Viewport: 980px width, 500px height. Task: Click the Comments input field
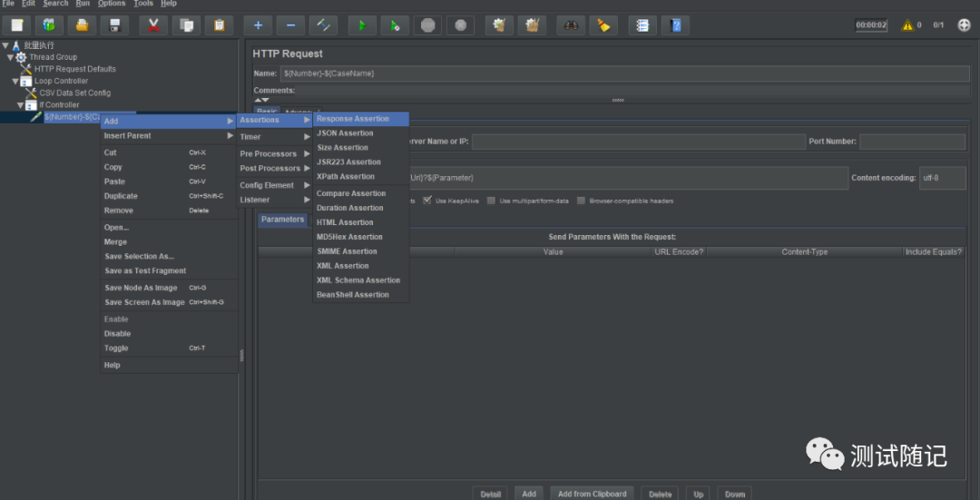click(632, 91)
